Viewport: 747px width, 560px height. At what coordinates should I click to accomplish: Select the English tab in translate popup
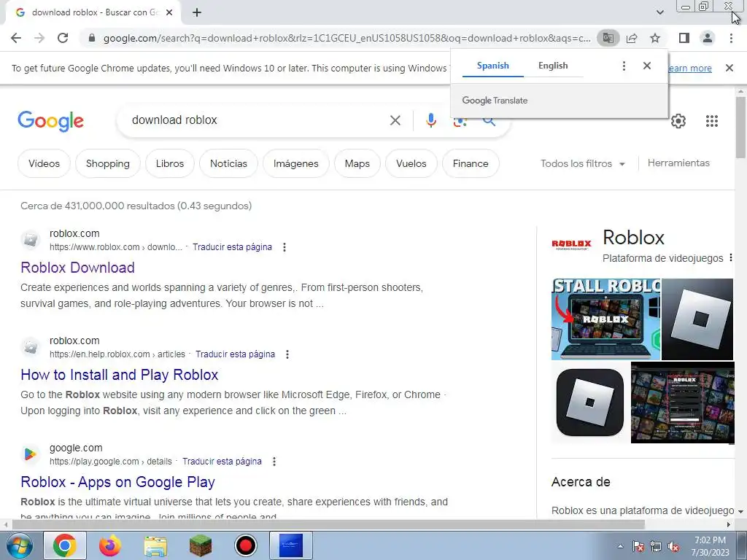pos(553,66)
